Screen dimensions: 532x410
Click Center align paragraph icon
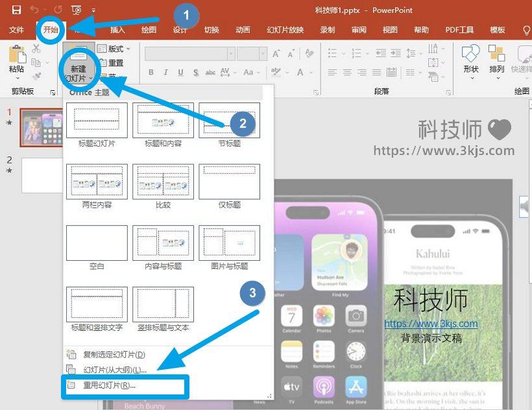[347, 72]
